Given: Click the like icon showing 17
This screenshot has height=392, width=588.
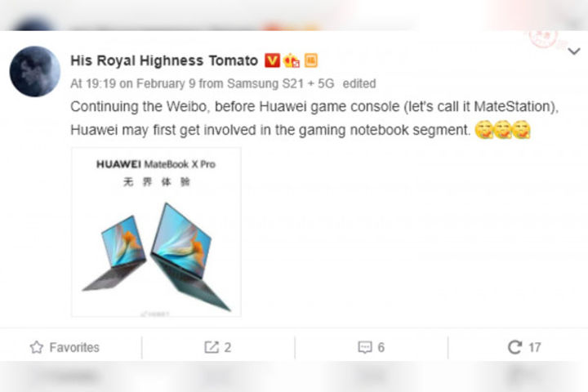Looking at the screenshot, I should coord(514,347).
